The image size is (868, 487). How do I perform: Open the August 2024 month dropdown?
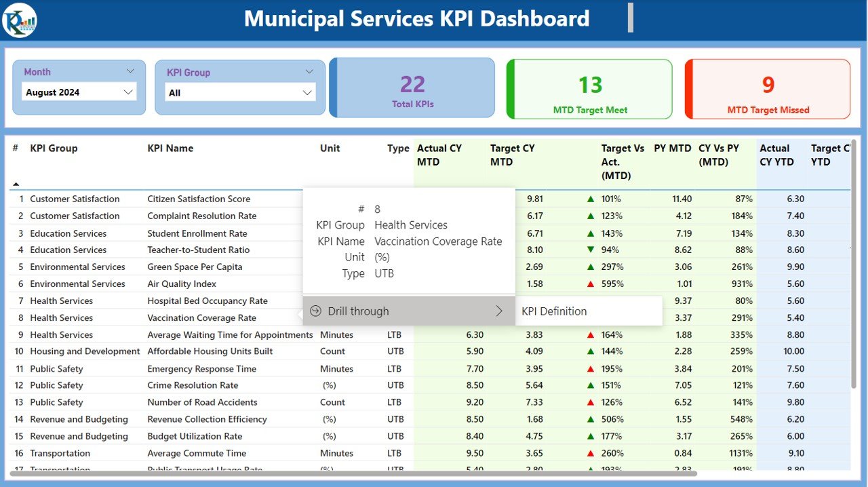pyautogui.click(x=79, y=92)
